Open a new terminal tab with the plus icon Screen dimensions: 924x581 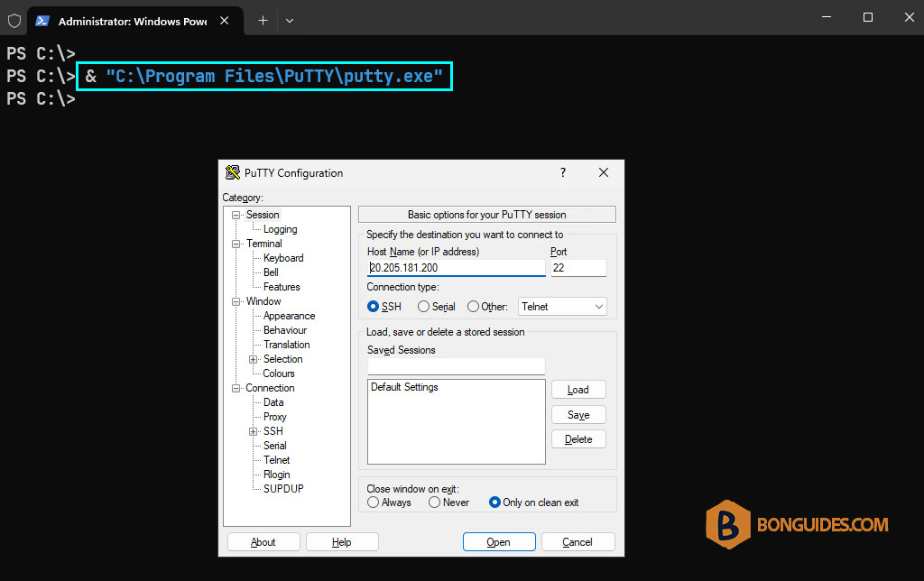pos(263,21)
